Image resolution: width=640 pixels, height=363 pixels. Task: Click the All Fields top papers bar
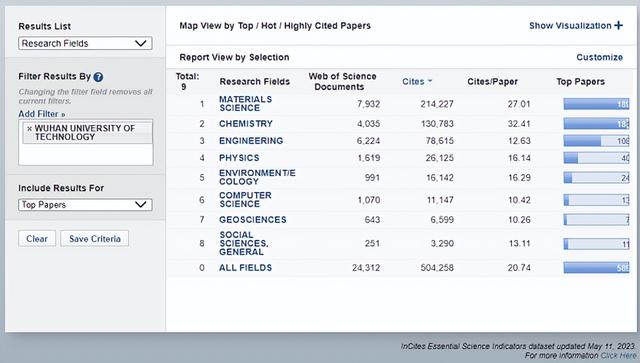tap(596, 268)
